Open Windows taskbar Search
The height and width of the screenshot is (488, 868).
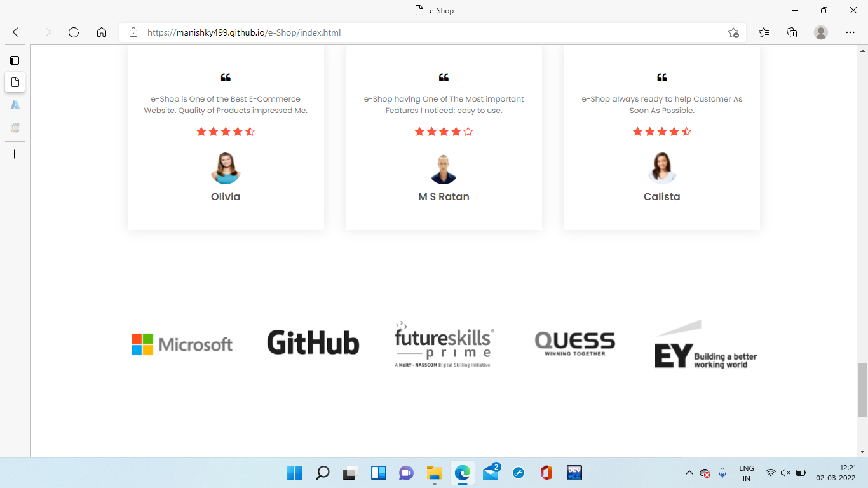pos(322,473)
